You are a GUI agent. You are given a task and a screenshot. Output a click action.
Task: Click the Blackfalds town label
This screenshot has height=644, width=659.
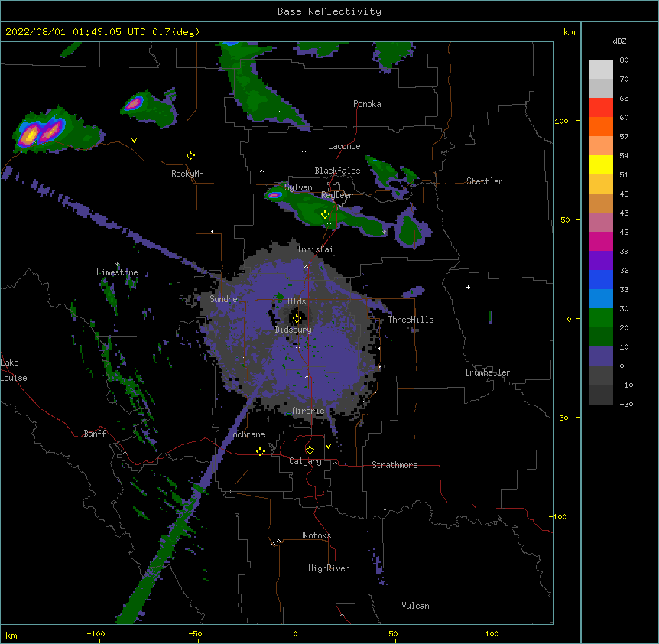tap(337, 171)
